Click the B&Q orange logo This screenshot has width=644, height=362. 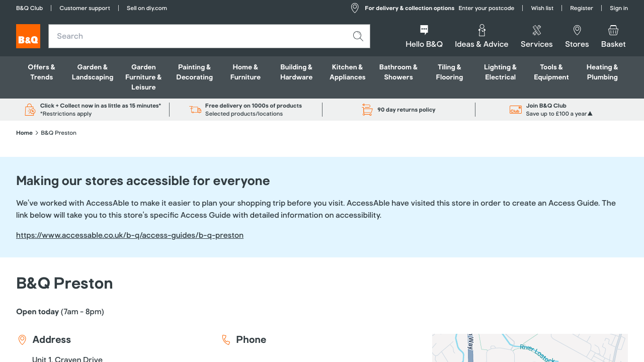28,36
